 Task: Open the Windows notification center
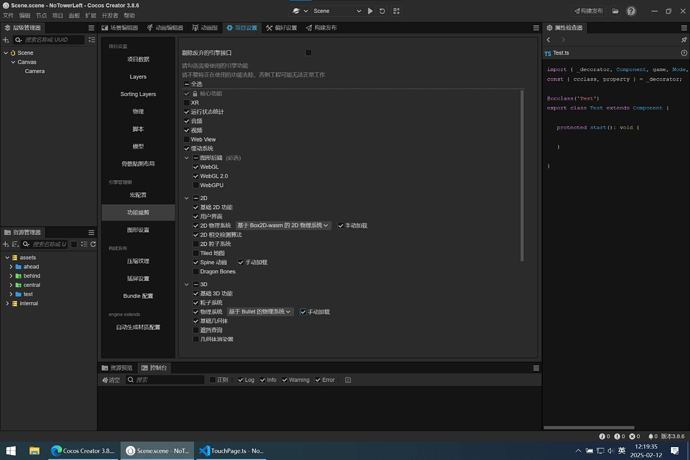tap(675, 451)
